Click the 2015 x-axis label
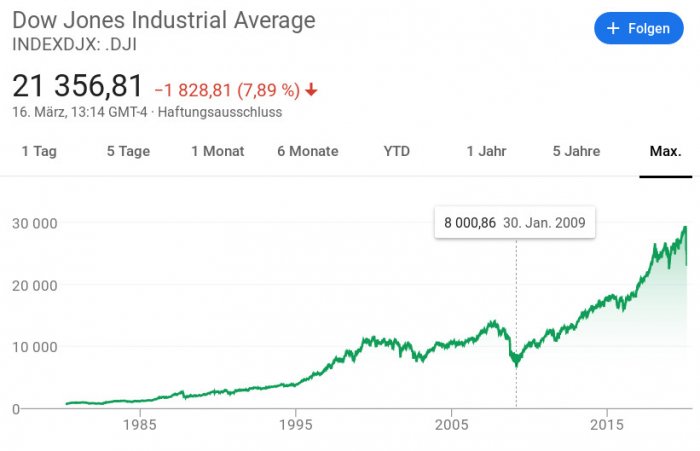Screen dimensions: 700x451 pyautogui.click(x=607, y=424)
